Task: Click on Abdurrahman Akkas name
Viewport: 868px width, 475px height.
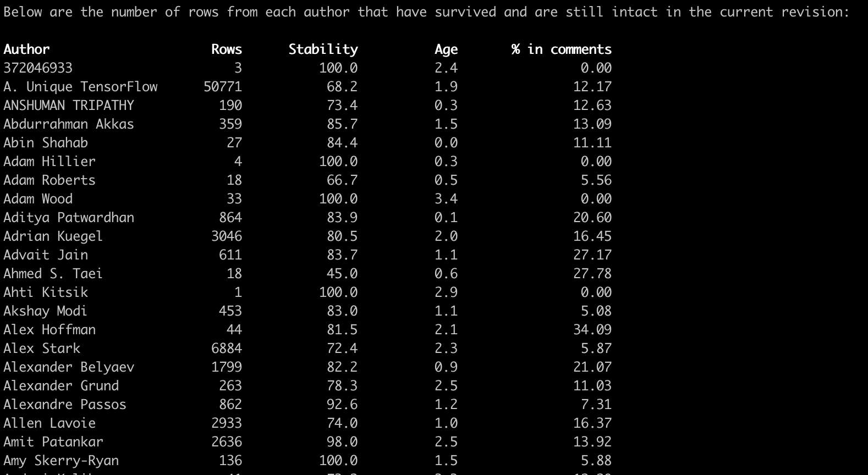Action: 69,124
